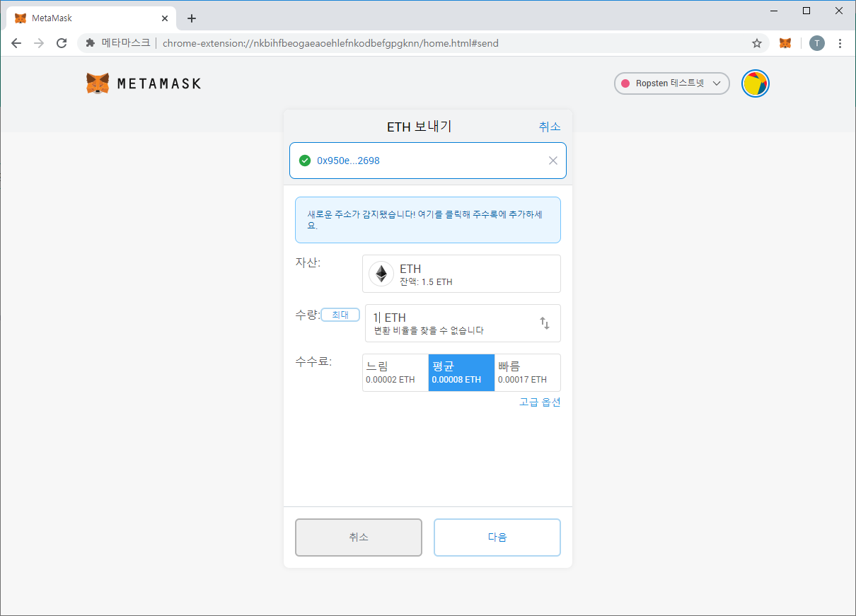Screen dimensions: 856x616
Task: Click the 수량: label
Action: click(308, 314)
